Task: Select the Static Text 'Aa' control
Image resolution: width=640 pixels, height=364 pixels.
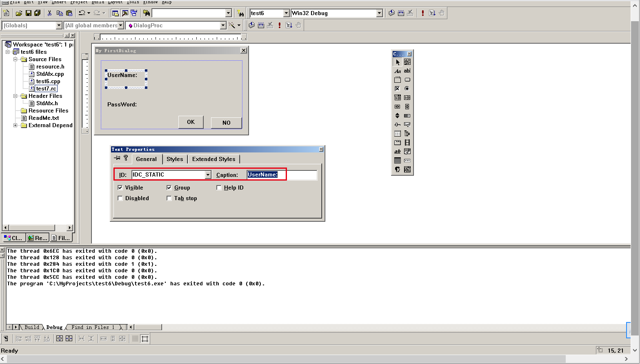Action: tap(398, 71)
